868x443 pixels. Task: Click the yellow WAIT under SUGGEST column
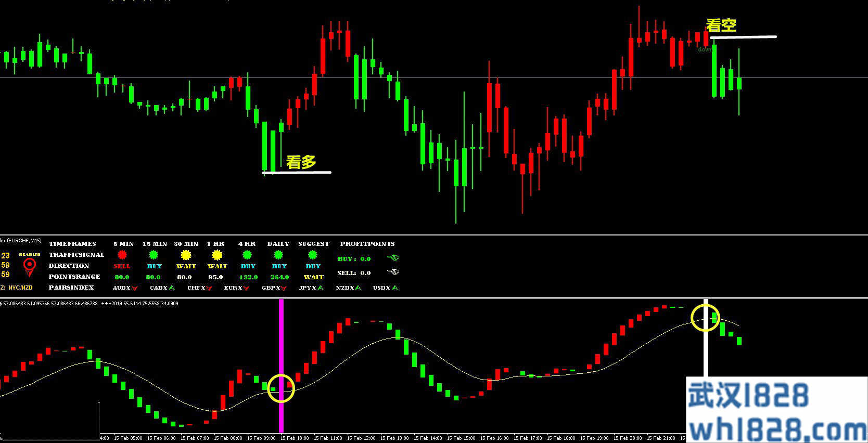[x=314, y=277]
